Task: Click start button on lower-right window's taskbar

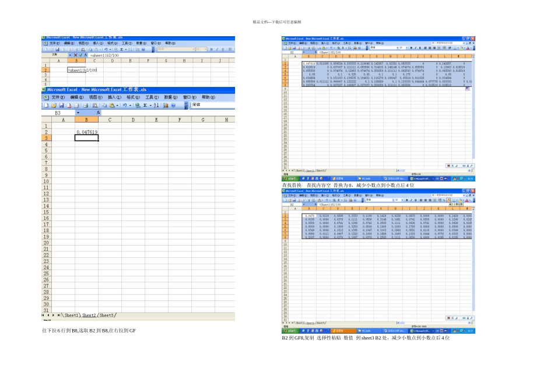Action: pyautogui.click(x=290, y=331)
